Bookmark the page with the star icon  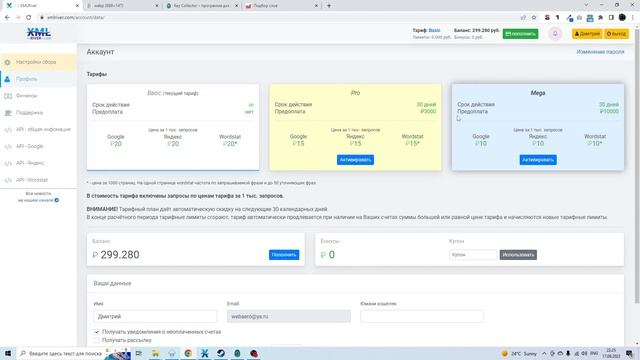coord(534,18)
